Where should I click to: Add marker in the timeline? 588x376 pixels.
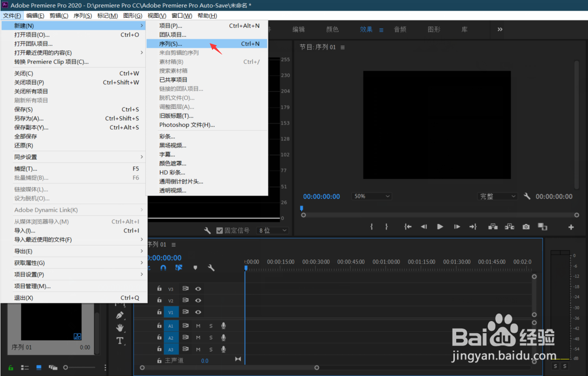[x=195, y=268]
